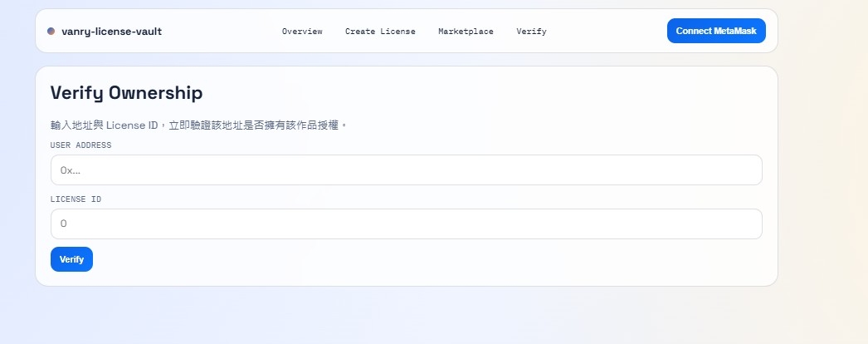Focus the License ID number input
This screenshot has height=344, width=868.
(x=407, y=224)
